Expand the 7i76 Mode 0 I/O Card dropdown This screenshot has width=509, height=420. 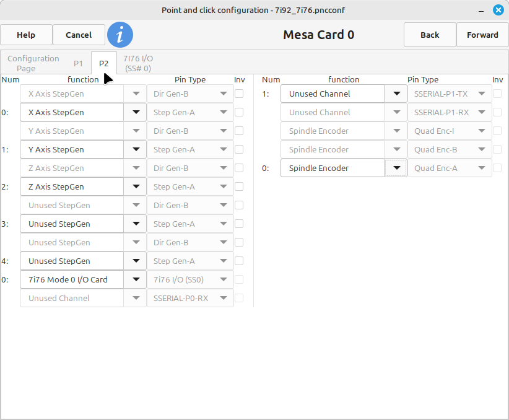coord(135,279)
